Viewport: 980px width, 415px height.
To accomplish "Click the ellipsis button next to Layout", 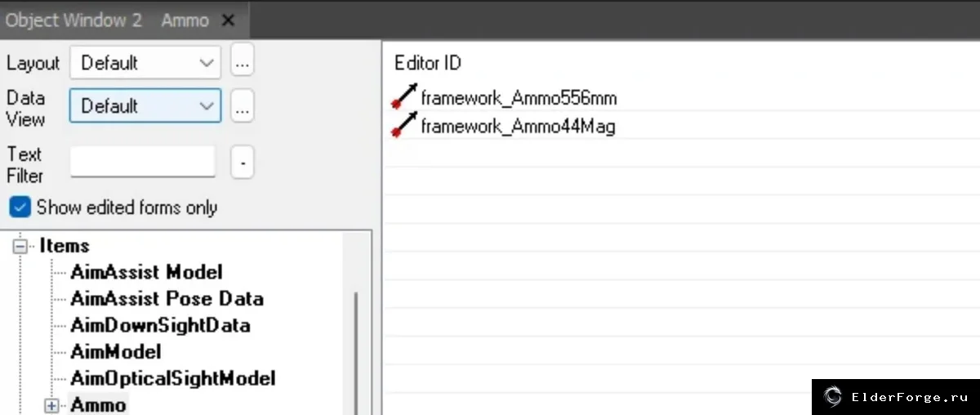I will click(x=243, y=63).
